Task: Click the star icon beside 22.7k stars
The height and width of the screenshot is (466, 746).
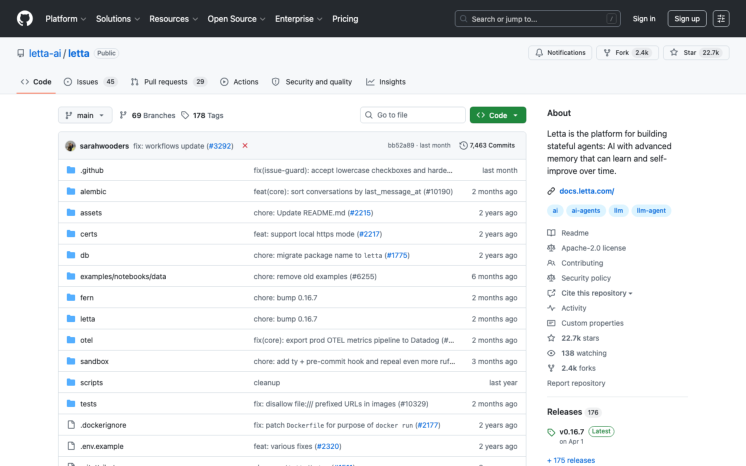Action: [551, 338]
